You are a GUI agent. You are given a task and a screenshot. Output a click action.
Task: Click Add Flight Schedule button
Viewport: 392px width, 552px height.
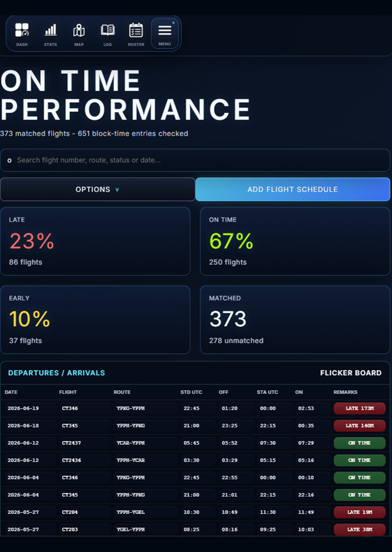coord(293,190)
